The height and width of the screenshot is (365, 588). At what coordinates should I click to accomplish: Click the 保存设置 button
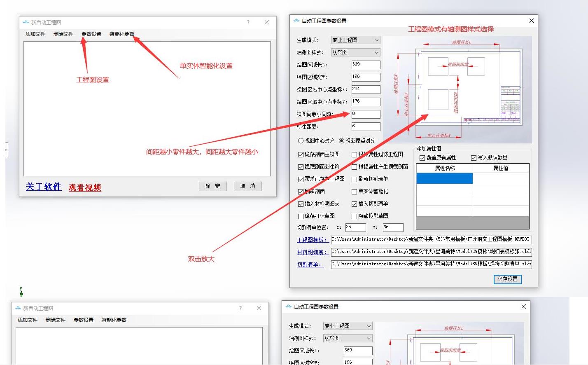[x=507, y=279]
